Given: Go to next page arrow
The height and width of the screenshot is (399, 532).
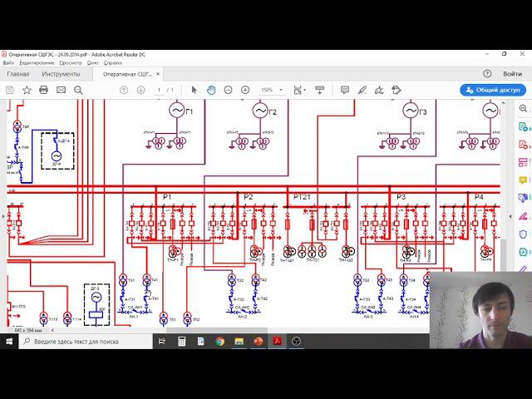Looking at the screenshot, I should pyautogui.click(x=140, y=90).
